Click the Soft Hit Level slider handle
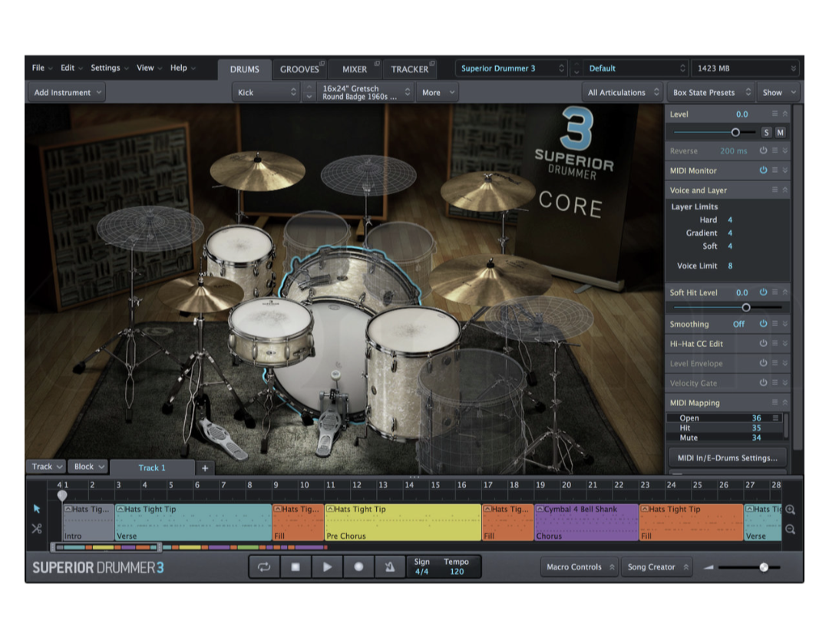The width and height of the screenshot is (829, 644). click(746, 307)
